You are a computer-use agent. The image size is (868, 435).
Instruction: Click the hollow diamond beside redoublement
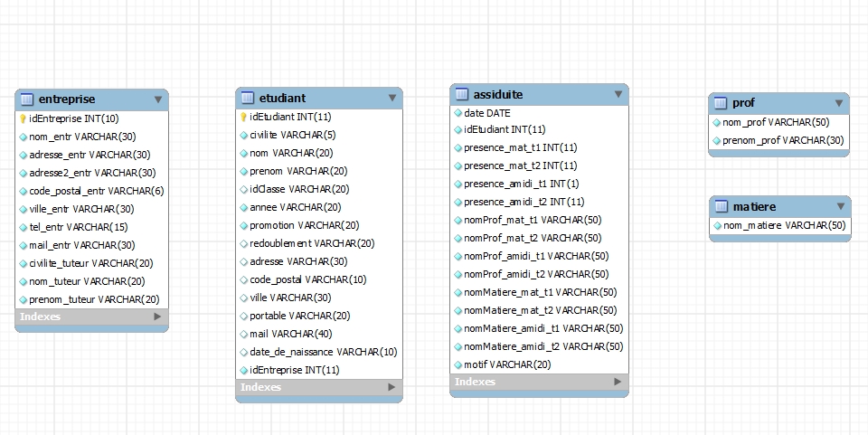pos(243,243)
